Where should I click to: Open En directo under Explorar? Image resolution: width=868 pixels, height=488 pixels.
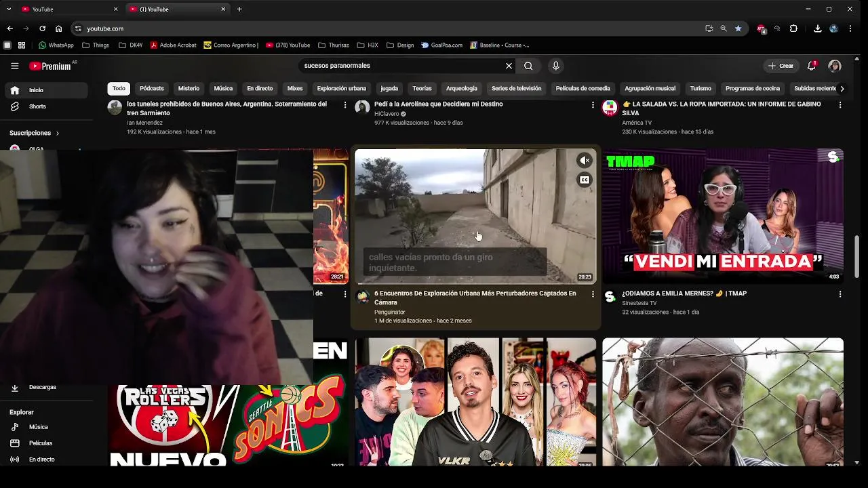(46, 460)
